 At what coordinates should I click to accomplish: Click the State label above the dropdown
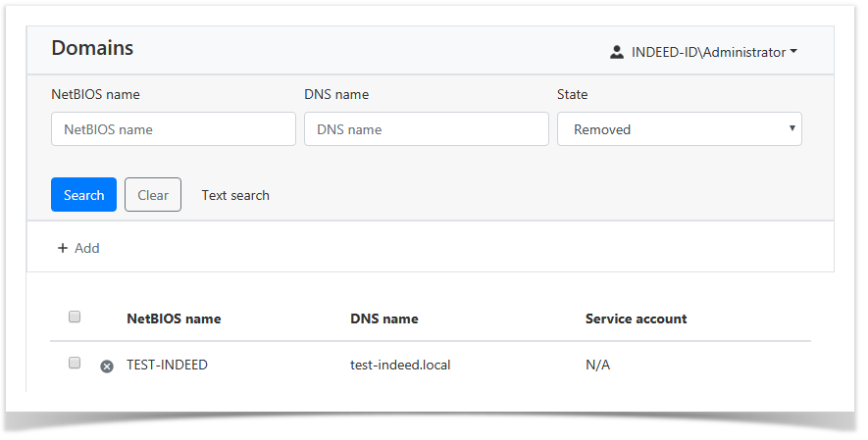[572, 95]
